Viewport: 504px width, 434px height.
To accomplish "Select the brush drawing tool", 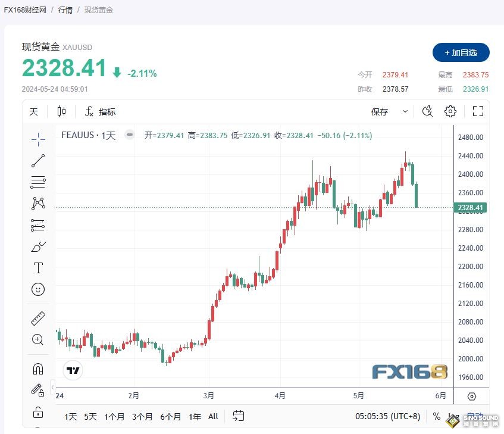I will click(38, 246).
